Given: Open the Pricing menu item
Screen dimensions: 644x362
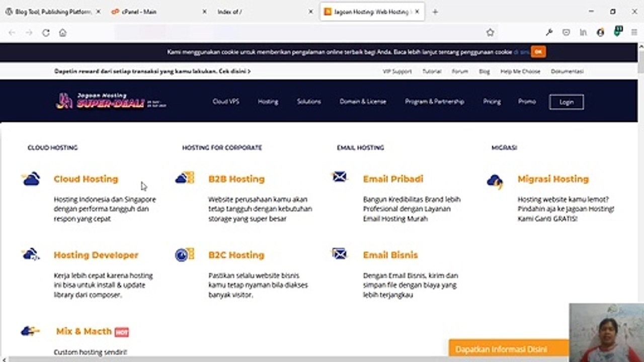Looking at the screenshot, I should [492, 102].
